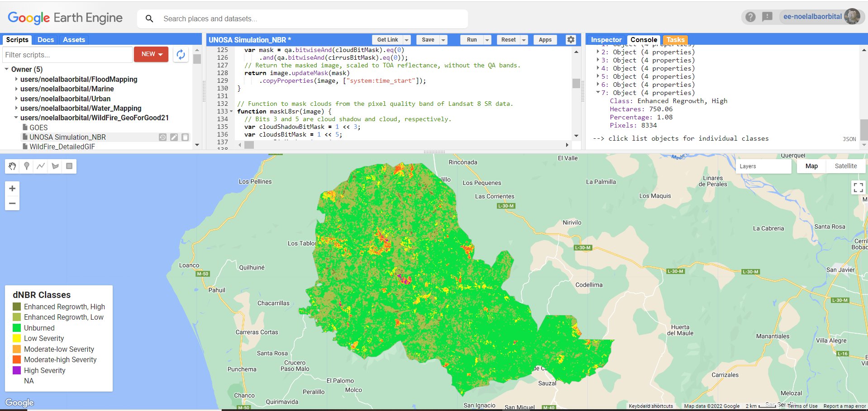The height and width of the screenshot is (411, 868).
Task: Select the line drawing tool
Action: (x=41, y=166)
